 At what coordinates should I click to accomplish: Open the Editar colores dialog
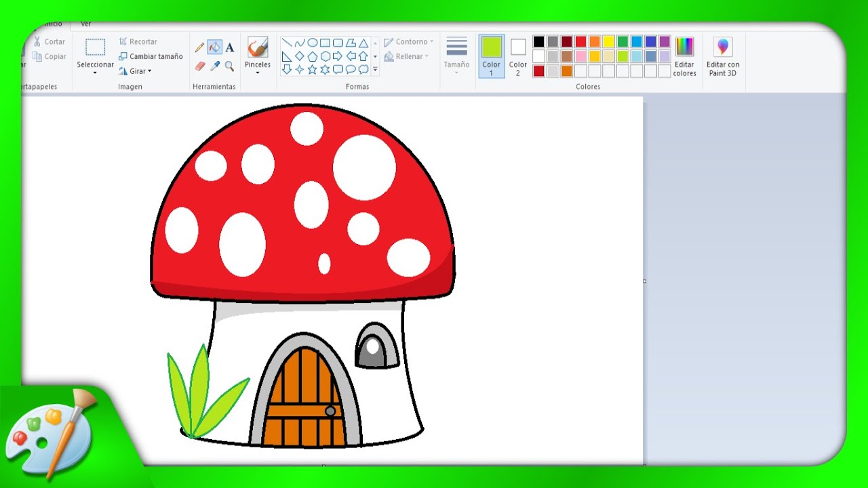tap(685, 56)
